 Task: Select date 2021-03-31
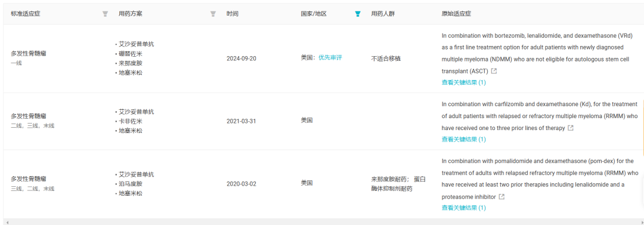pos(241,121)
